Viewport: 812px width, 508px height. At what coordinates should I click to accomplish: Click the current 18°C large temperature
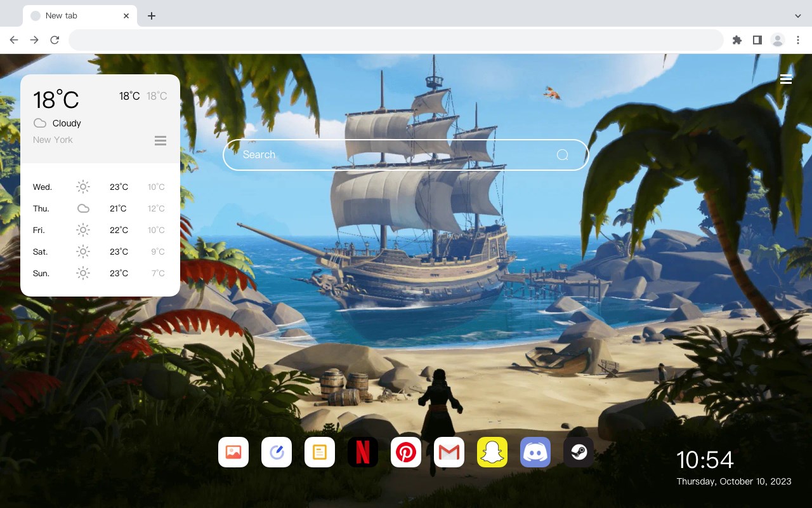(x=56, y=99)
